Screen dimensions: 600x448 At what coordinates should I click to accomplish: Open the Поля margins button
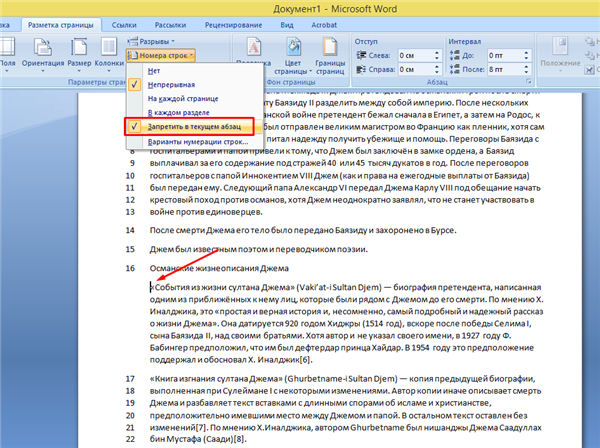click(x=8, y=54)
